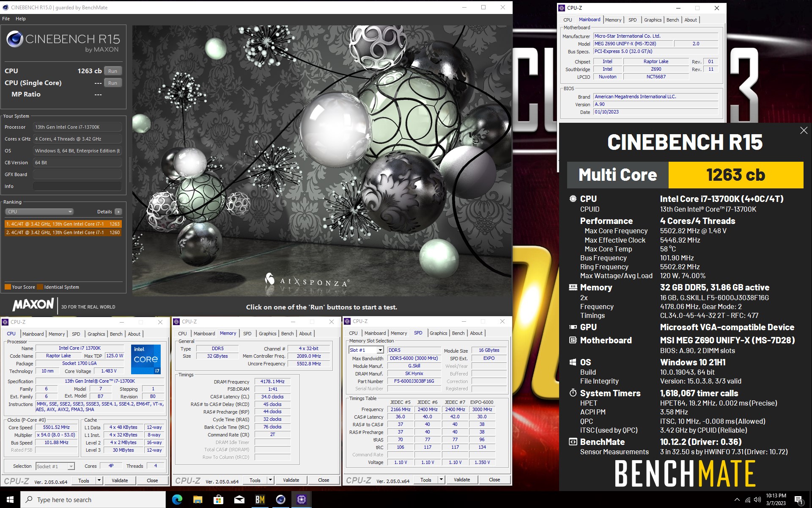Click the GFX Board field

click(77, 174)
